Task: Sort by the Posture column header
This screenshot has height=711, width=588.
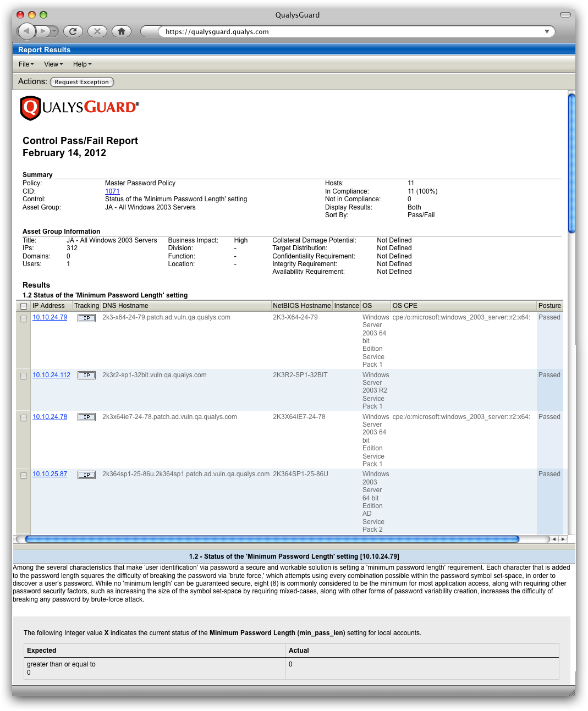Action: coord(549,306)
